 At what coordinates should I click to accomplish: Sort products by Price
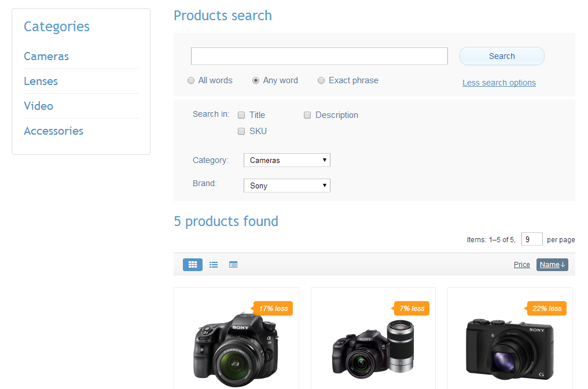(x=521, y=265)
